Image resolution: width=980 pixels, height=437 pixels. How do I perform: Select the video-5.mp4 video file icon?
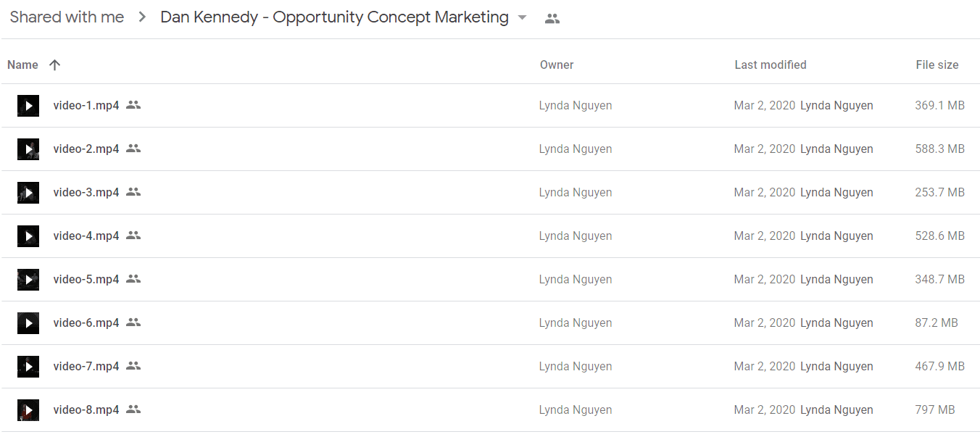tap(28, 280)
